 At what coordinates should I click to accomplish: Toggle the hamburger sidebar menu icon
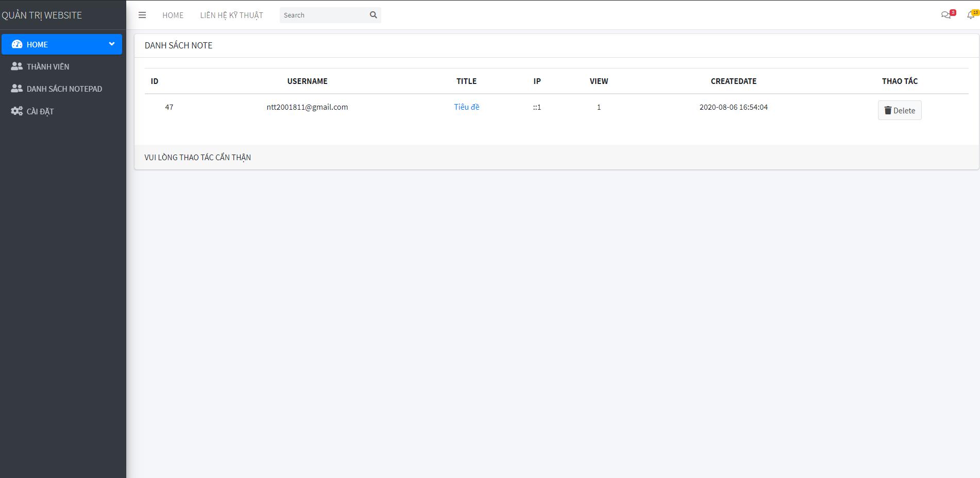tap(142, 15)
